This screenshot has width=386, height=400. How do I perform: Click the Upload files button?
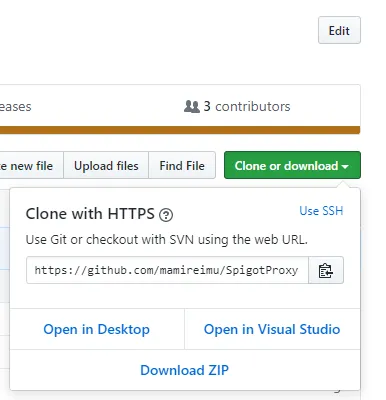(x=106, y=165)
